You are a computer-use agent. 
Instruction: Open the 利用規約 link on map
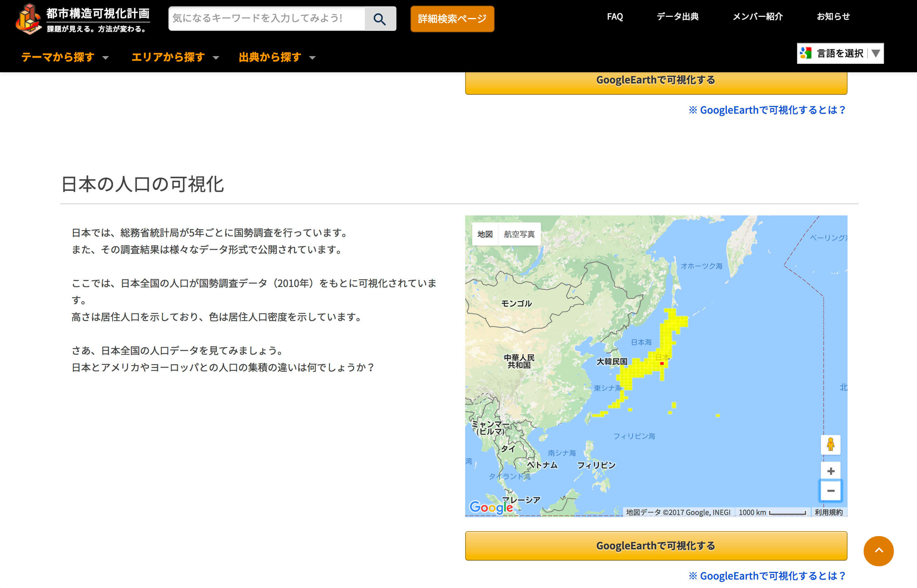coord(829,513)
